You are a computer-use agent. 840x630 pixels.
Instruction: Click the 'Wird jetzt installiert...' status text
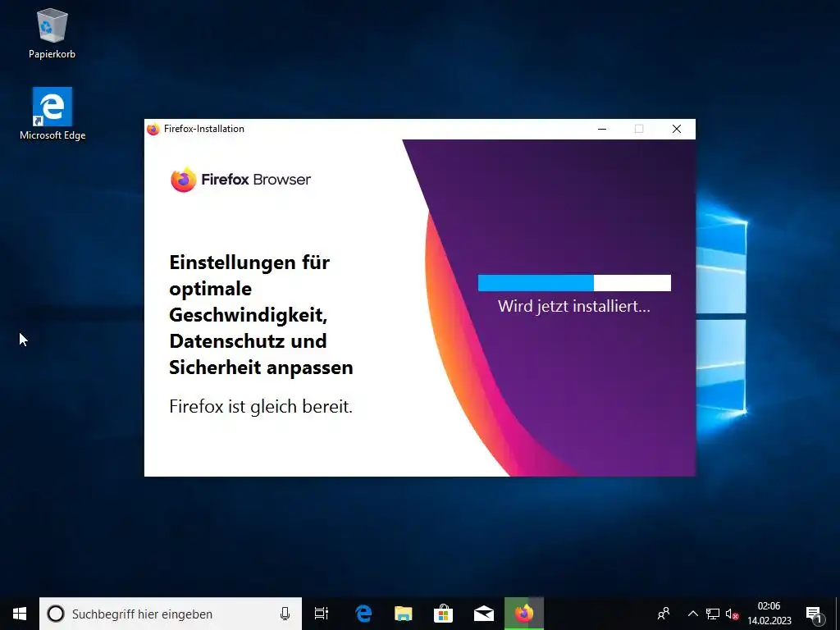tap(573, 307)
